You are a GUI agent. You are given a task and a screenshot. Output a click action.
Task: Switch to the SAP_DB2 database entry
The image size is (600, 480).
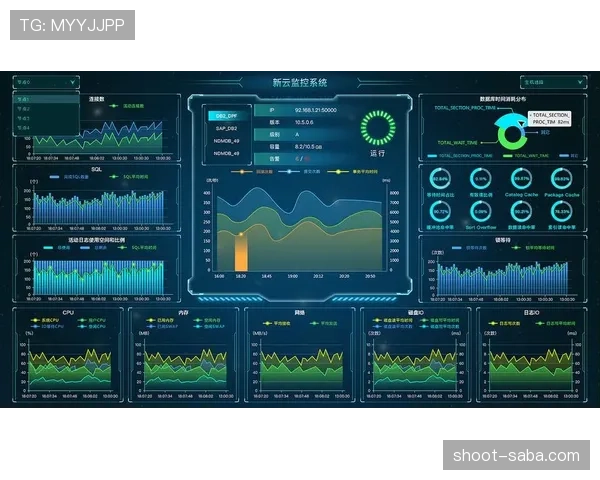coord(227,129)
